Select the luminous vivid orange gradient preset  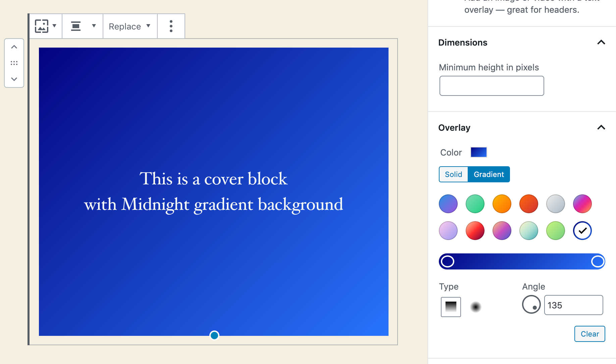click(502, 203)
